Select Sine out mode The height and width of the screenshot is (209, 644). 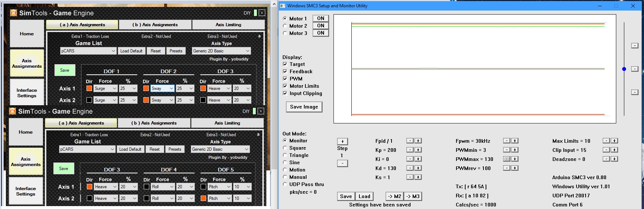coord(285,162)
